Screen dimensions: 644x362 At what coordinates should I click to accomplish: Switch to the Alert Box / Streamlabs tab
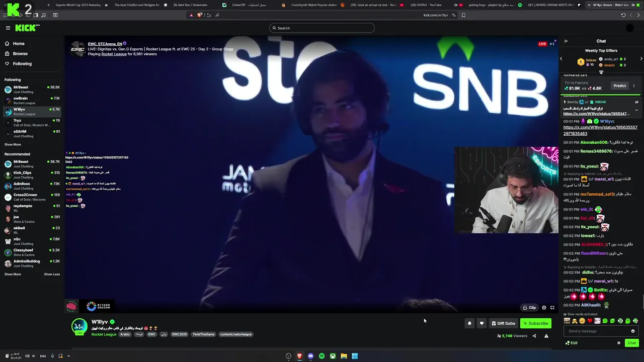coord(190,5)
